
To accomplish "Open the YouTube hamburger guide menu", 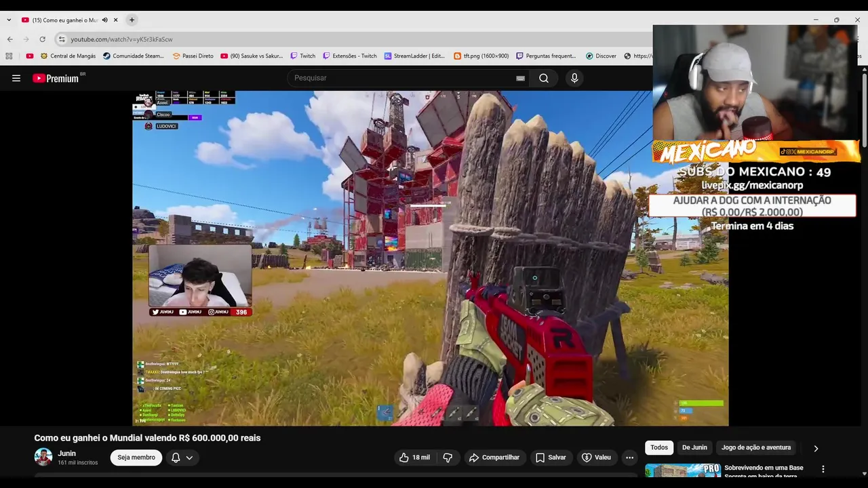I will (x=16, y=78).
